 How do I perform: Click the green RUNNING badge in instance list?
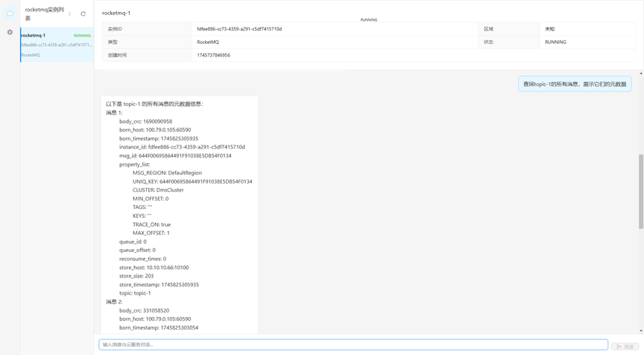tap(82, 36)
